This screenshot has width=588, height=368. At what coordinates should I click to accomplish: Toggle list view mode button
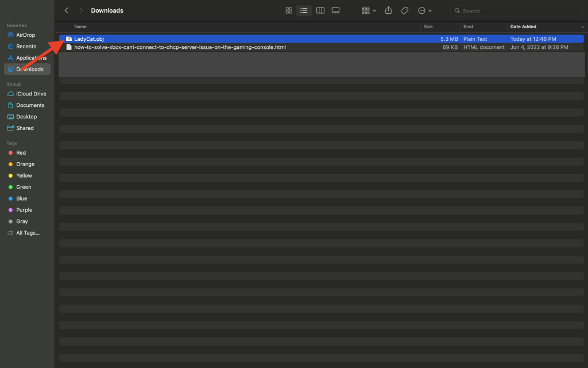pos(304,10)
